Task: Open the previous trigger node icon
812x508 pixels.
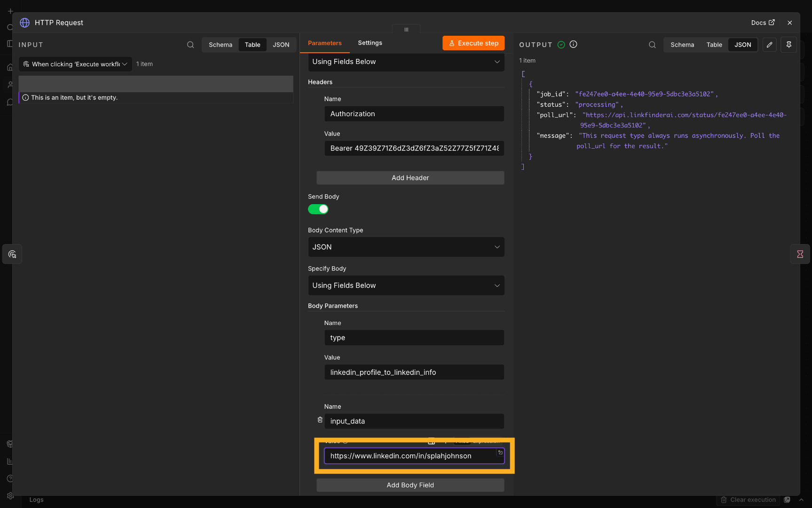Action: pos(12,254)
